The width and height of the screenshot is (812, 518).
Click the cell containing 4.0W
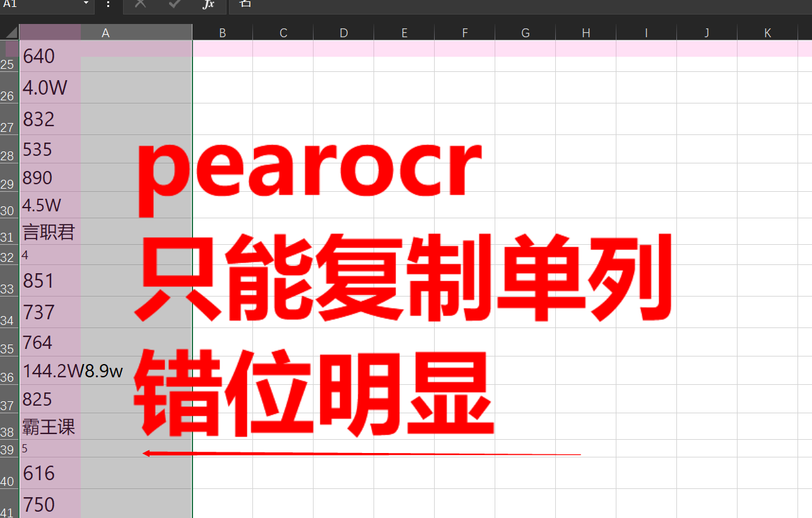click(x=106, y=88)
